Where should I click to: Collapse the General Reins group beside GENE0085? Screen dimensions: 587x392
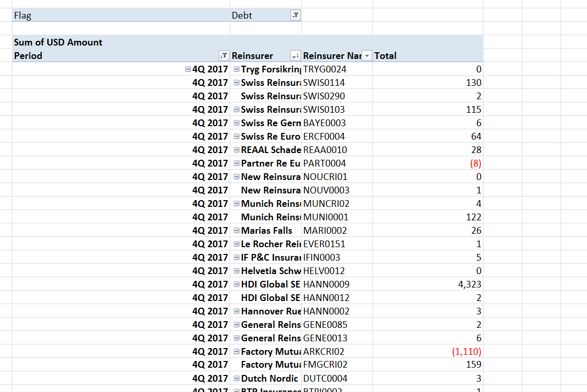236,325
